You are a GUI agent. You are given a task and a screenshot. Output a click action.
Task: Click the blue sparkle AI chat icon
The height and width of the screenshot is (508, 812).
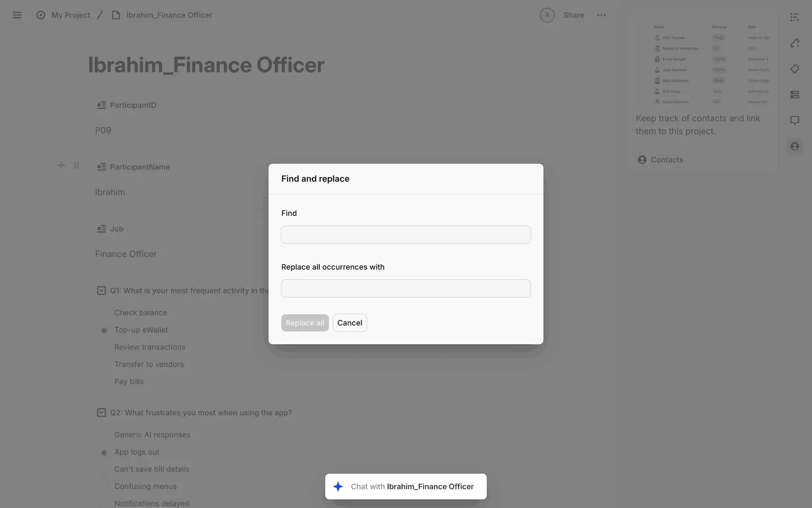coord(338,486)
